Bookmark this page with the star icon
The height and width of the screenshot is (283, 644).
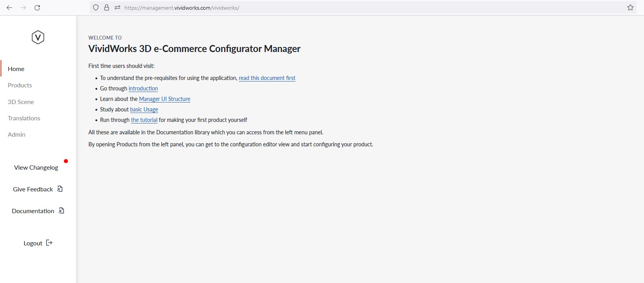pos(630,7)
